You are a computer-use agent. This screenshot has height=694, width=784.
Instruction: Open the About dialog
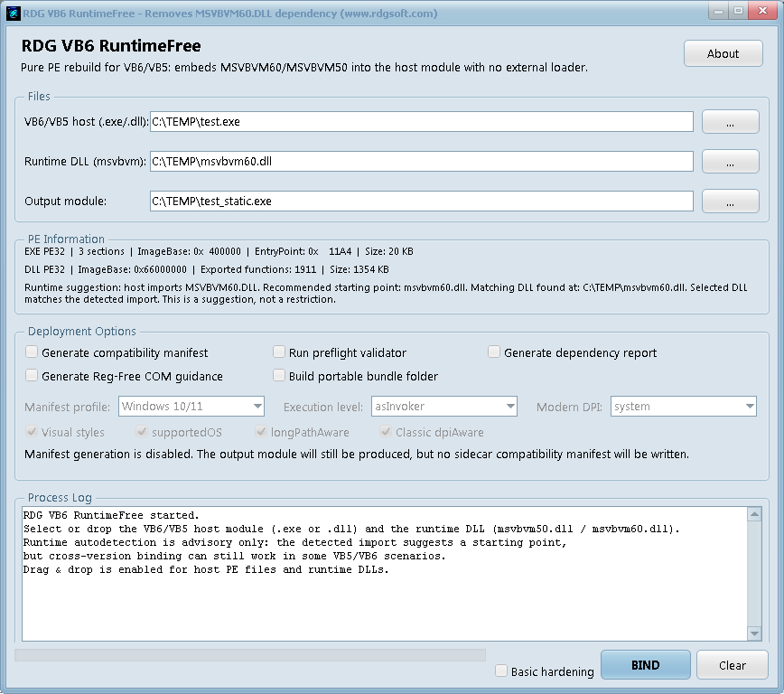point(723,53)
